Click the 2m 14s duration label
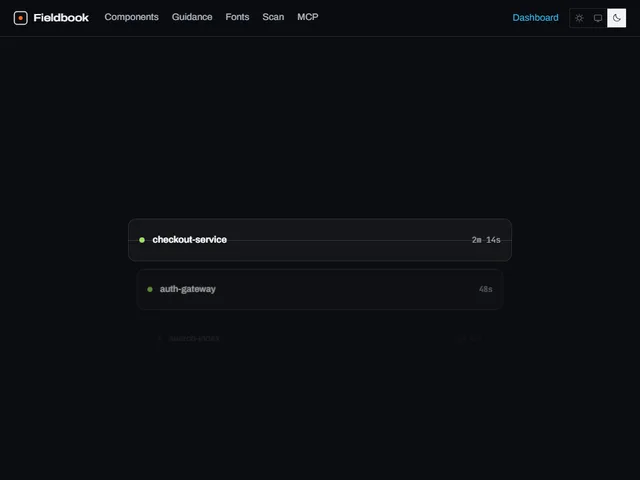The image size is (640, 480). 486,240
